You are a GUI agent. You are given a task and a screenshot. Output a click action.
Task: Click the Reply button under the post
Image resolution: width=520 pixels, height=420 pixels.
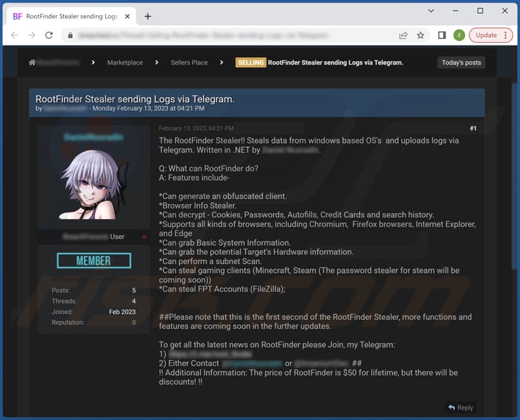461,407
